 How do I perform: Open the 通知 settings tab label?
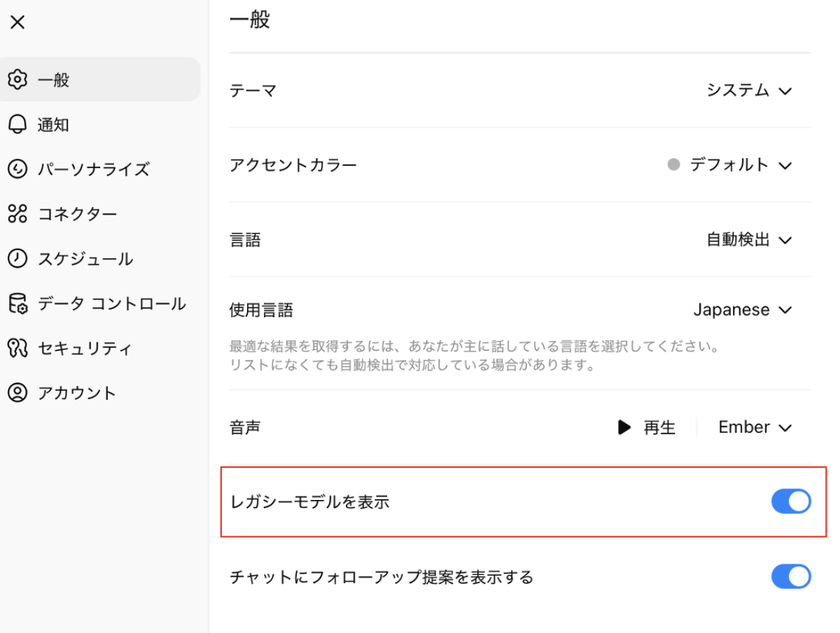click(x=53, y=125)
